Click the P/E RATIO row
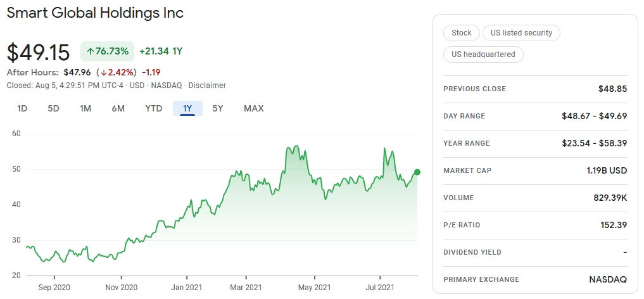This screenshot has width=644, height=299. pos(535,225)
